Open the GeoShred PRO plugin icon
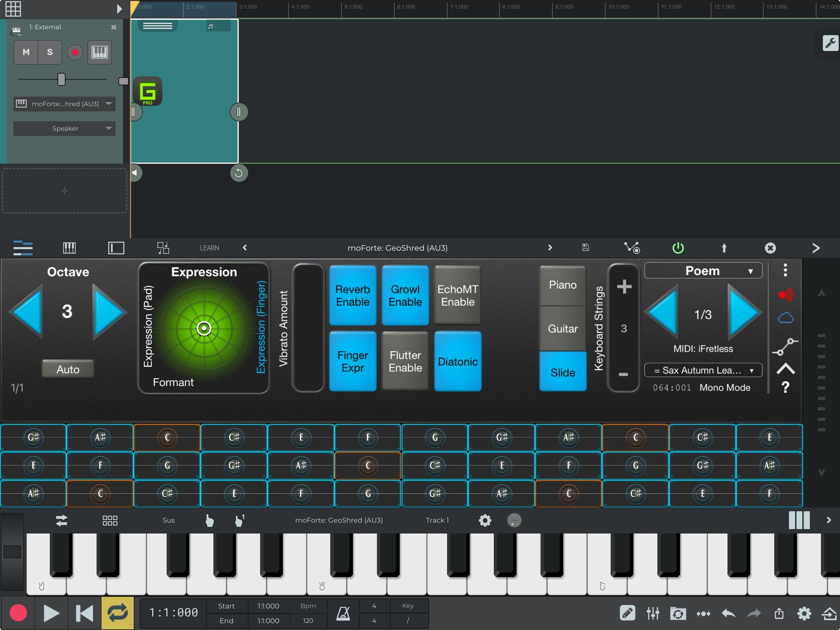The width and height of the screenshot is (840, 630). click(147, 91)
